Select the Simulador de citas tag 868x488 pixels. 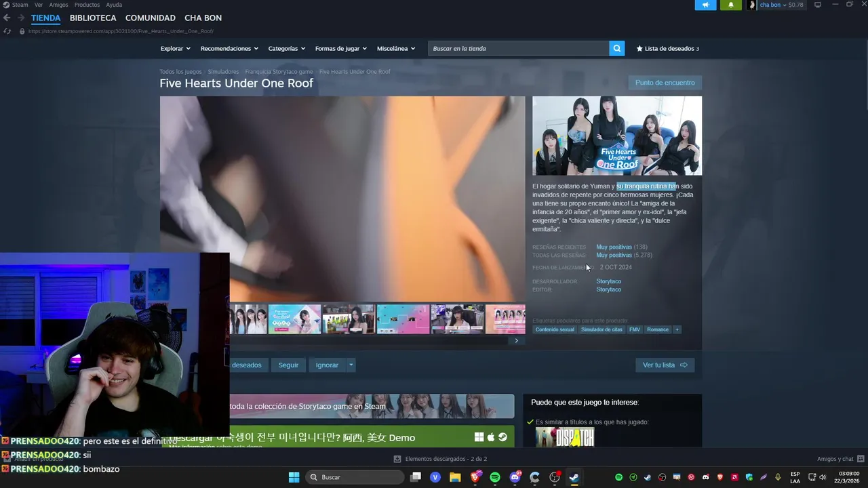[601, 329]
